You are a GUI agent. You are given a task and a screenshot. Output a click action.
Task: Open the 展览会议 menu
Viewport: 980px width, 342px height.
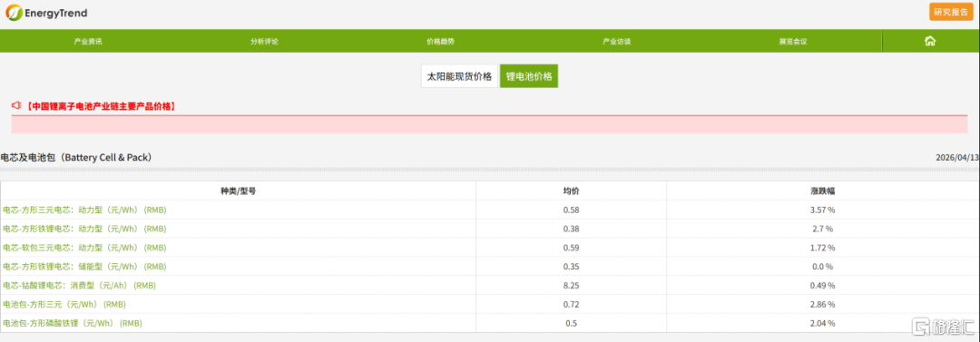(793, 42)
